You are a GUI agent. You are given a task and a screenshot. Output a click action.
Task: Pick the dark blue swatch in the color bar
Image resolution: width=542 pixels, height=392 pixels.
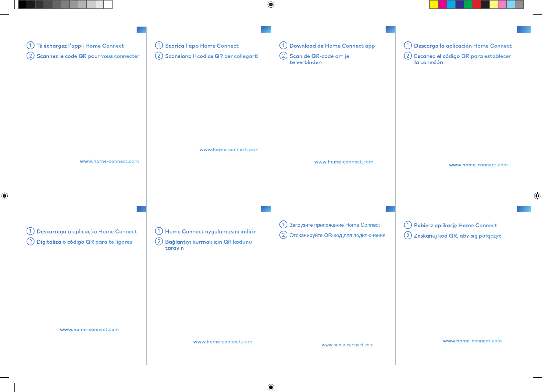[x=459, y=5]
